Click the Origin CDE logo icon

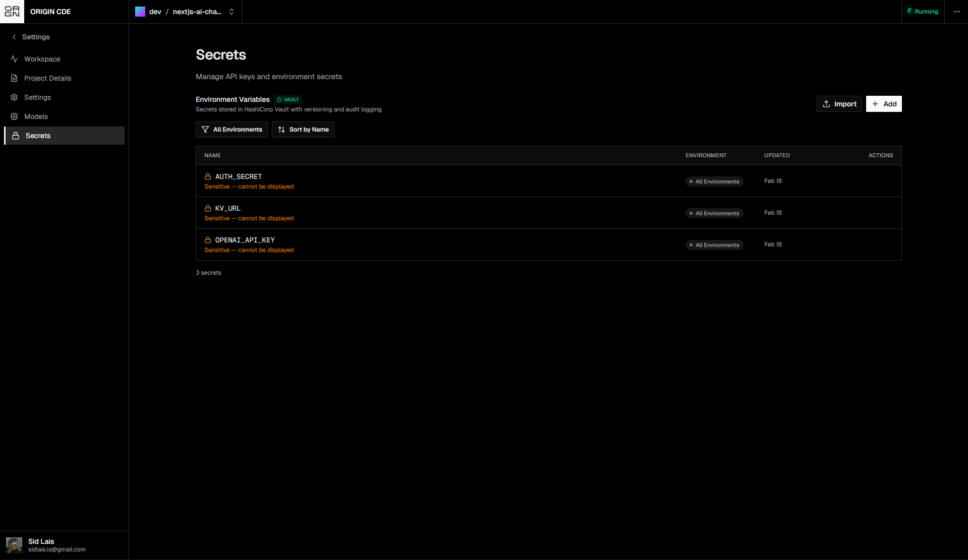point(12,12)
